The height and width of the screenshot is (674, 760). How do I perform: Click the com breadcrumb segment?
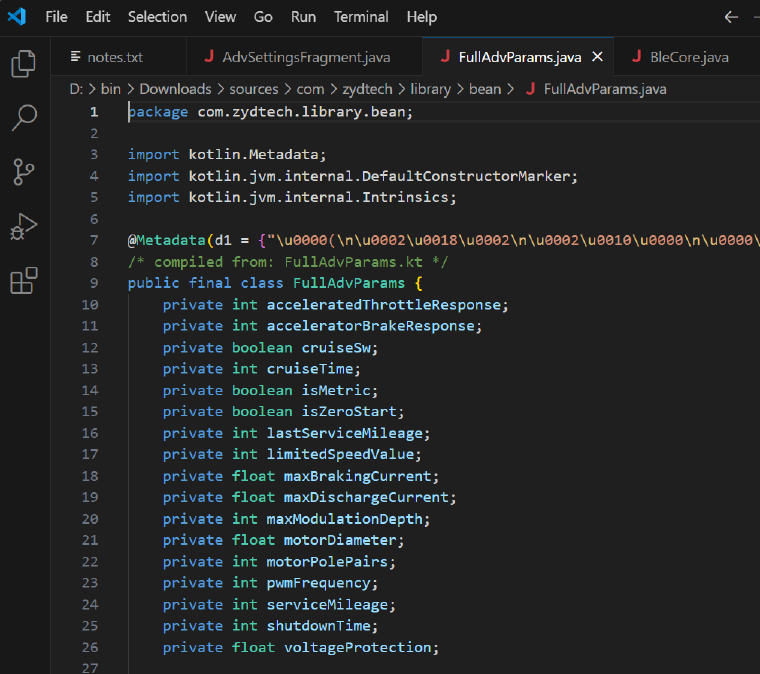310,89
